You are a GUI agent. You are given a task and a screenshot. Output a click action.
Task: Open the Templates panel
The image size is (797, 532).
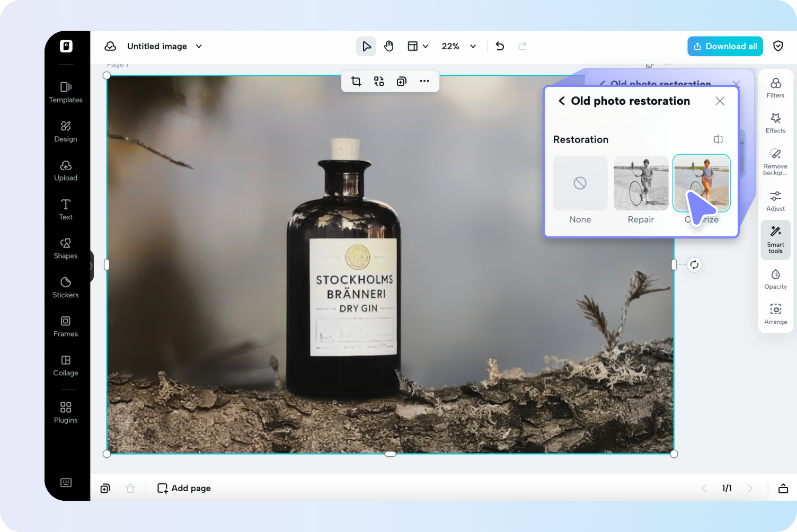66,92
